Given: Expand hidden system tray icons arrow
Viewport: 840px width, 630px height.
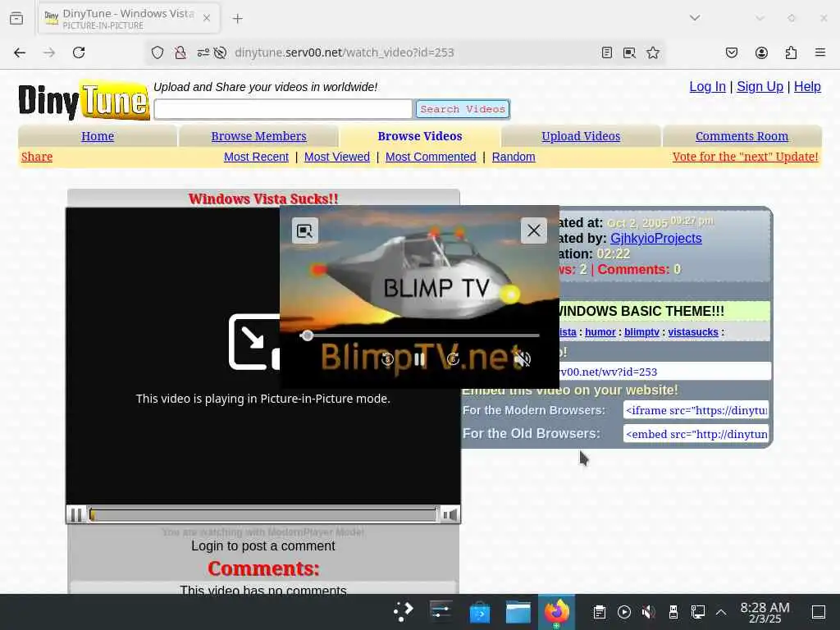Looking at the screenshot, I should tap(721, 612).
